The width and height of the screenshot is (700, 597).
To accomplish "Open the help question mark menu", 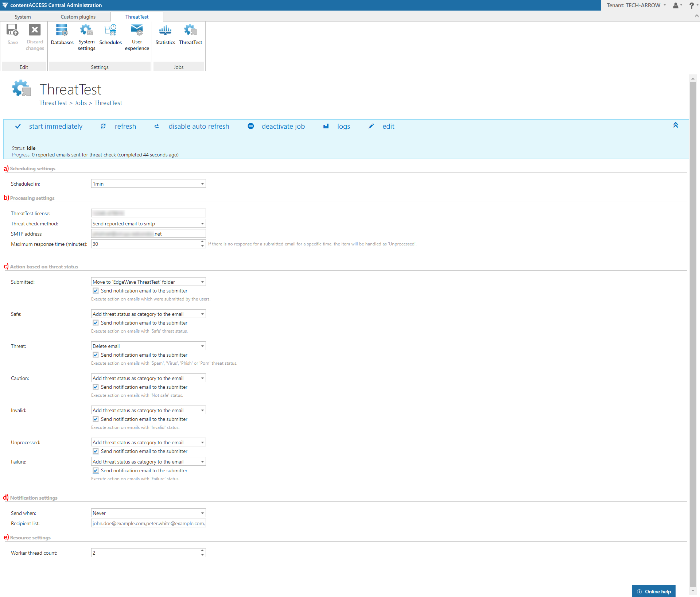I will pyautogui.click(x=691, y=5).
